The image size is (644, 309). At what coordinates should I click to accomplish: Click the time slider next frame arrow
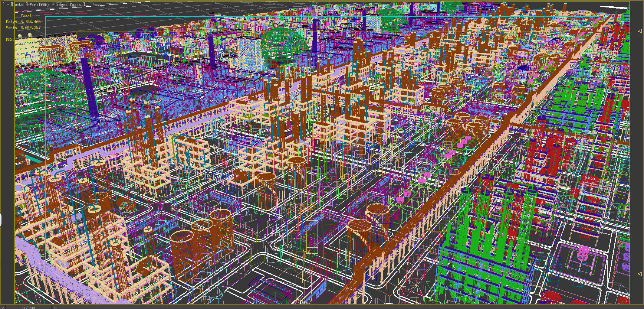point(55,308)
